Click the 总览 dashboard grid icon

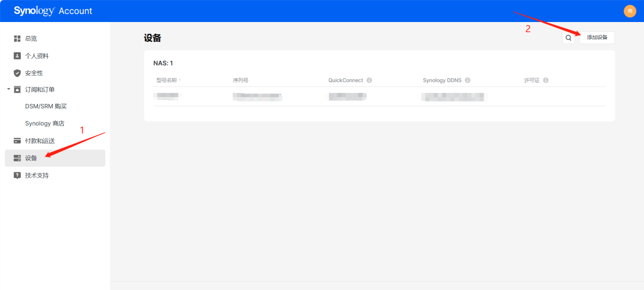pyautogui.click(x=17, y=39)
